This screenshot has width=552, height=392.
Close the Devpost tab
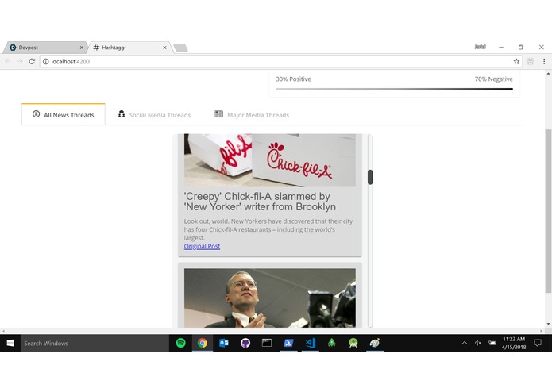point(81,48)
